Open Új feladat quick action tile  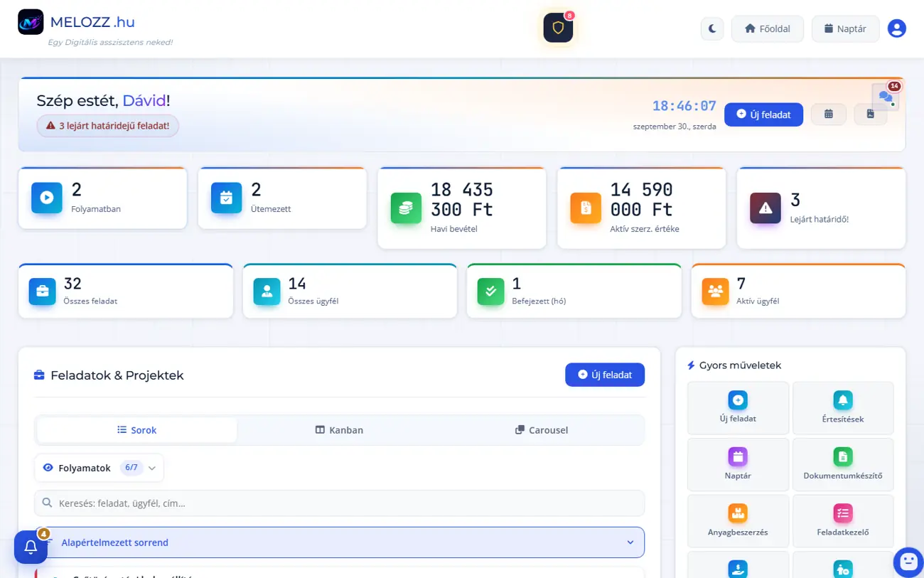pos(738,408)
